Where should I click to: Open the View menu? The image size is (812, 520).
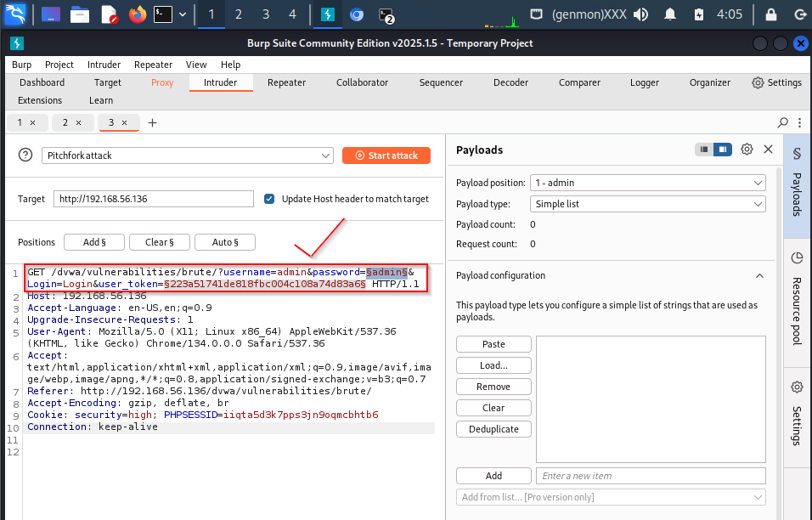pyautogui.click(x=196, y=65)
